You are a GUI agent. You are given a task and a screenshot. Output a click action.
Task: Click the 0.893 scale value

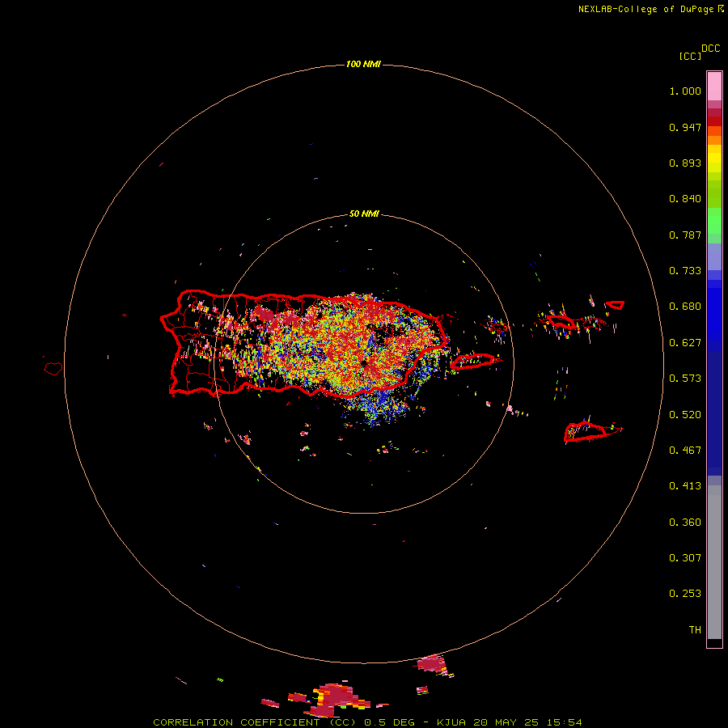685,163
